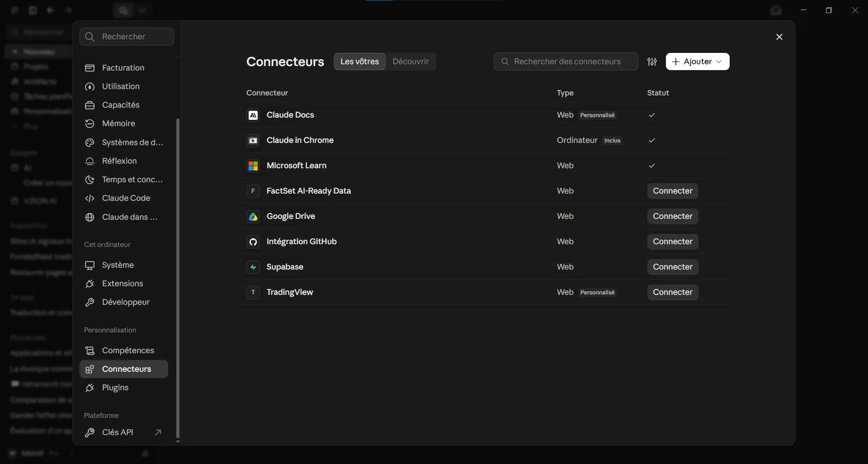The image size is (868, 464).
Task: Connect the Supabase connector
Action: [x=672, y=267]
